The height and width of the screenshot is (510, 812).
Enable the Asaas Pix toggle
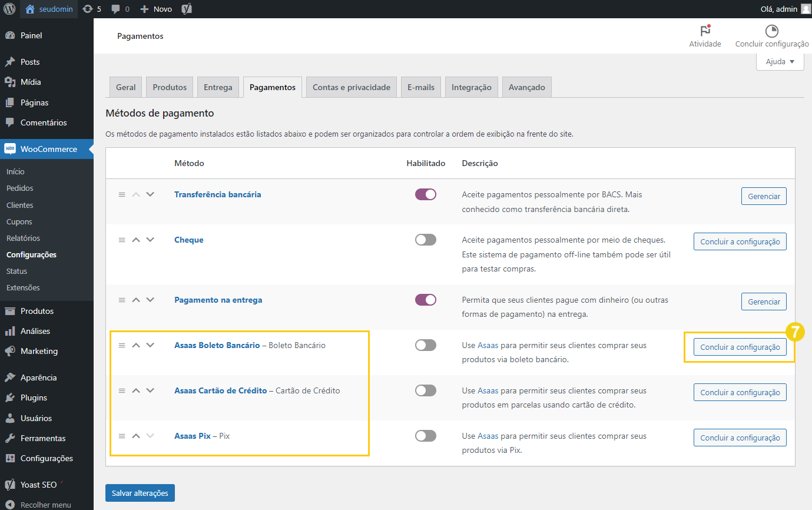pos(426,436)
